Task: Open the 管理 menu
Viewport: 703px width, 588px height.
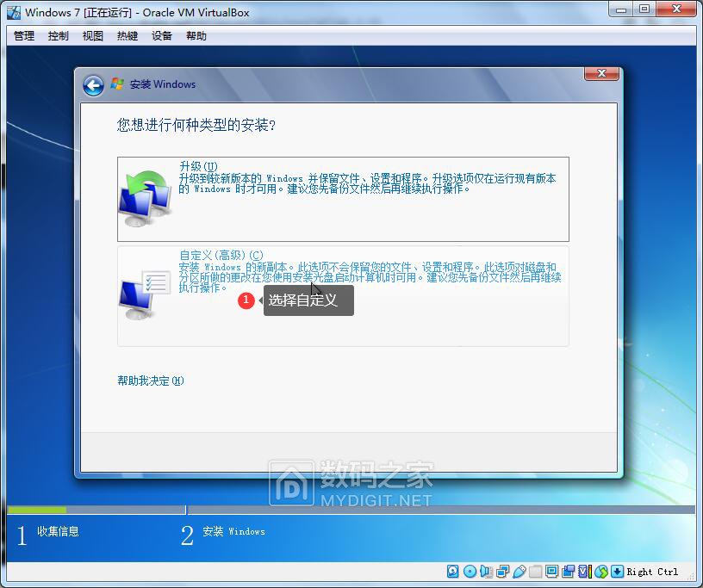Action: (24, 36)
